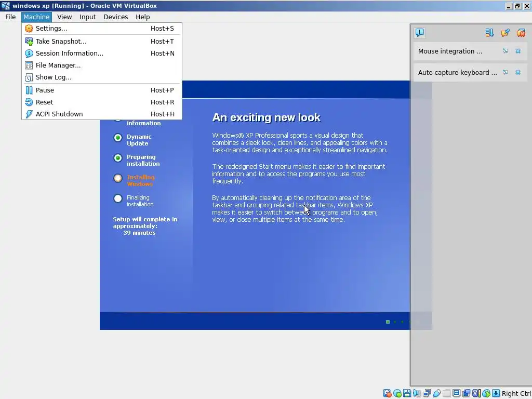Click the Dynamic Update step indicator
This screenshot has width=532, height=399.
118,137
